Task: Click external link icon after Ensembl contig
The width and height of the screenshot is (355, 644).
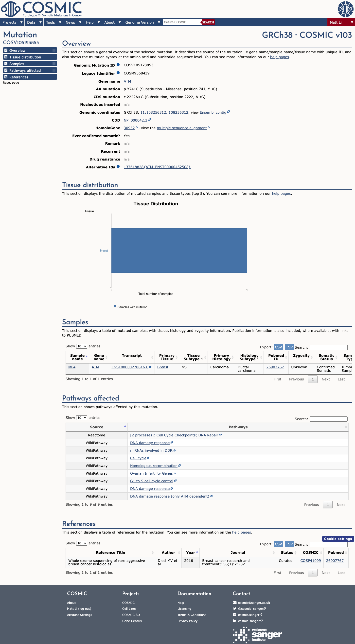Action: (229, 112)
